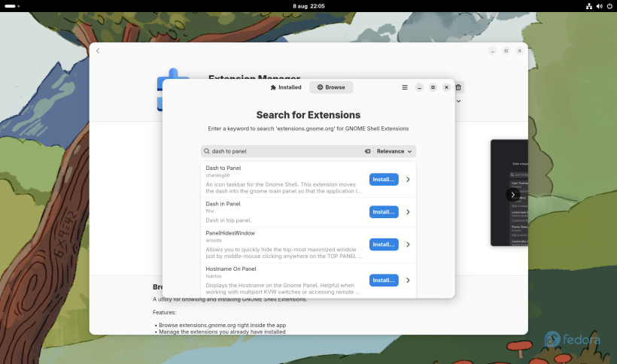
Task: Click the power icon in top bar
Action: [x=609, y=6]
